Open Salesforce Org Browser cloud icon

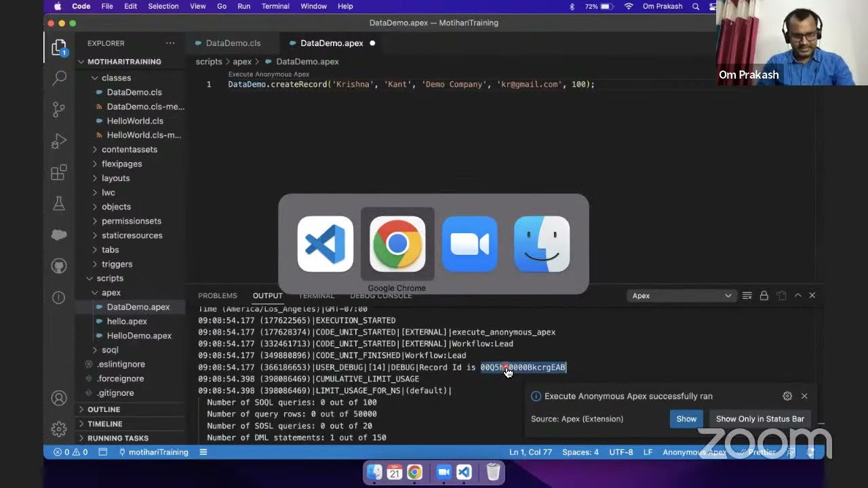[59, 235]
